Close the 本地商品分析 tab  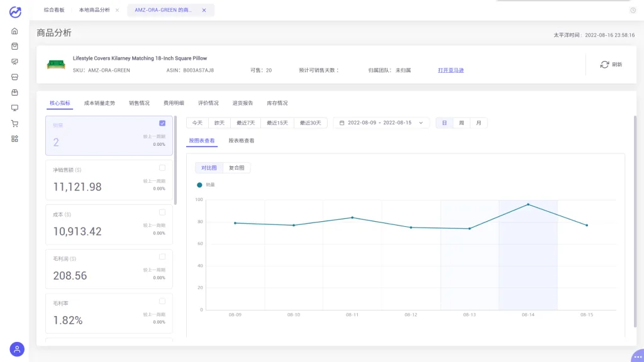tap(117, 10)
